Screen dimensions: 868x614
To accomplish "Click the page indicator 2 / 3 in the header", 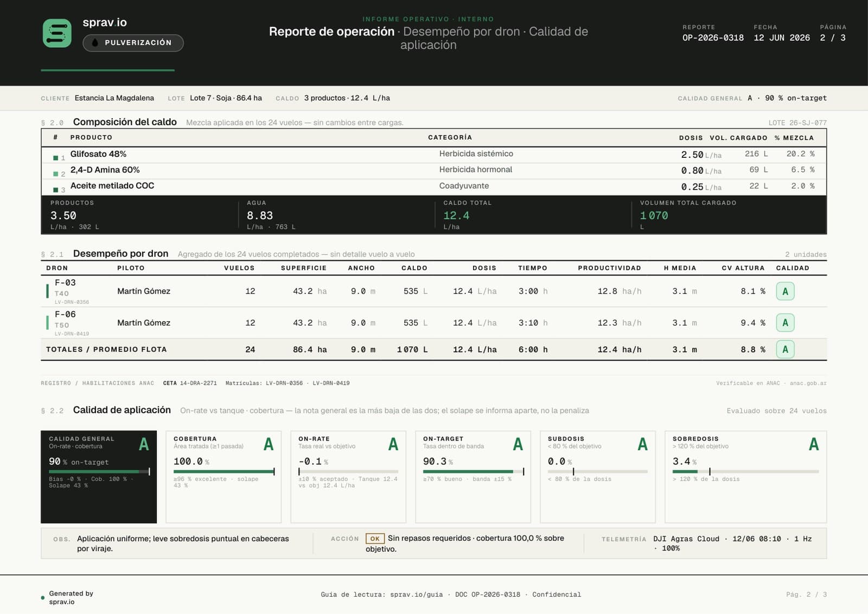I will pos(833,38).
